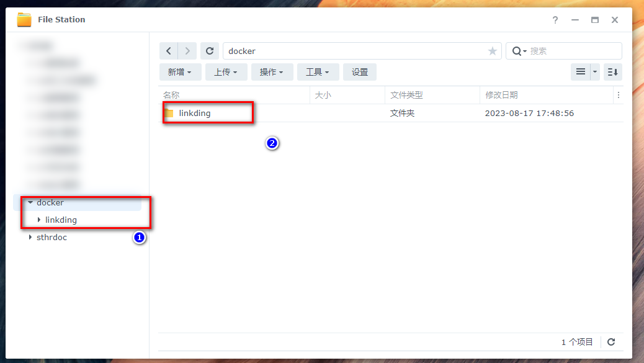The image size is (644, 363).
Task: Click the search magnifier icon
Action: tap(517, 51)
